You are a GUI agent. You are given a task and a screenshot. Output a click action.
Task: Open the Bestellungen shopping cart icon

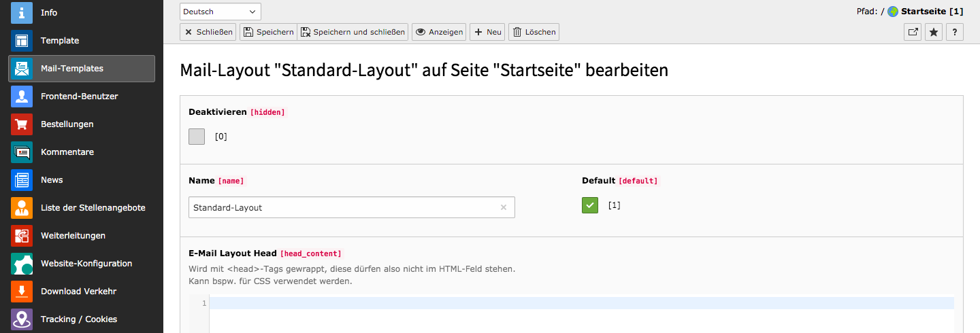(22, 124)
